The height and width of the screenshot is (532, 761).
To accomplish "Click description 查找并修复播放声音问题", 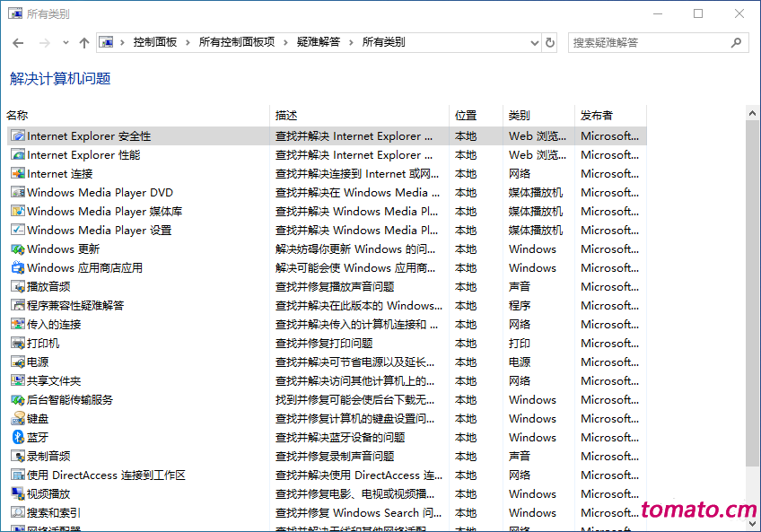I will click(x=335, y=287).
